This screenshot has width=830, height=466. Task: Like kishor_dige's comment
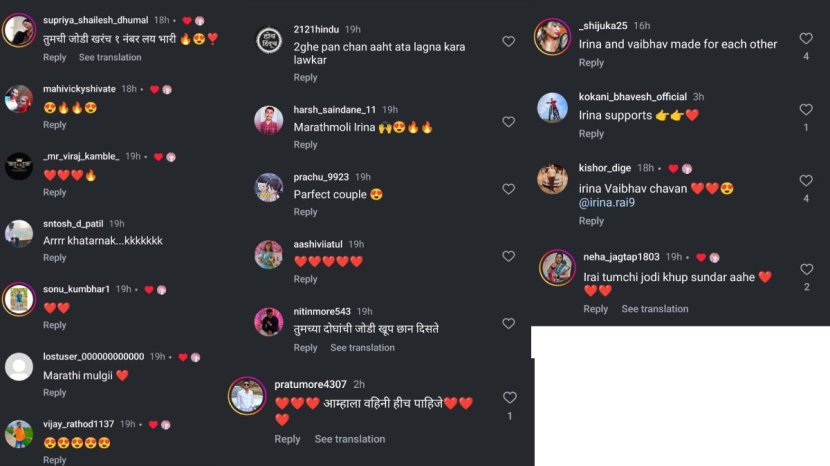(806, 181)
